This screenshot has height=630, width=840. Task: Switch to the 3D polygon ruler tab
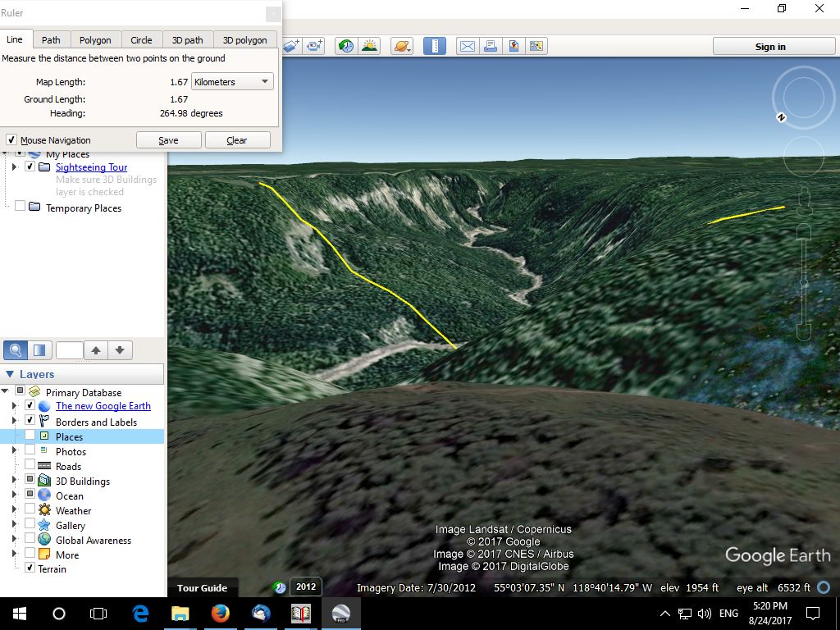(x=244, y=40)
